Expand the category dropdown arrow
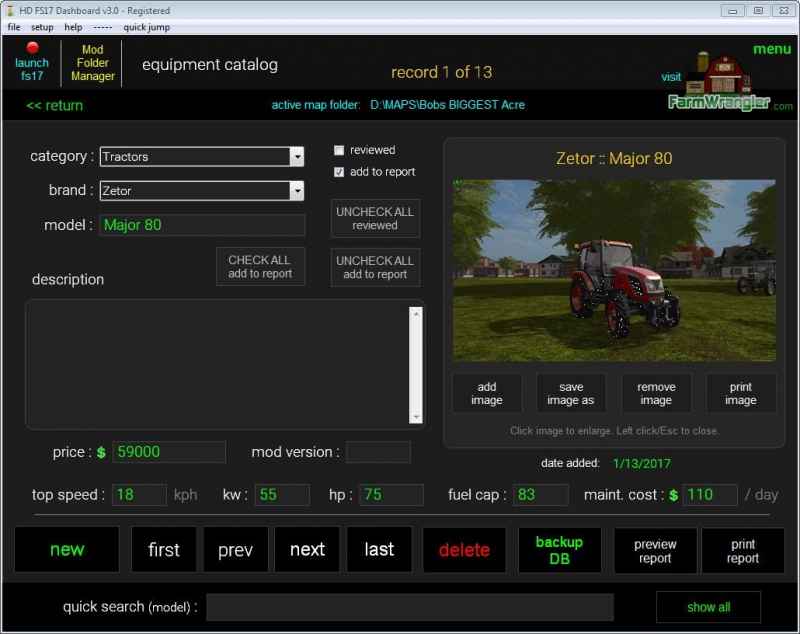Screen dimensions: 800x634 click(296, 157)
